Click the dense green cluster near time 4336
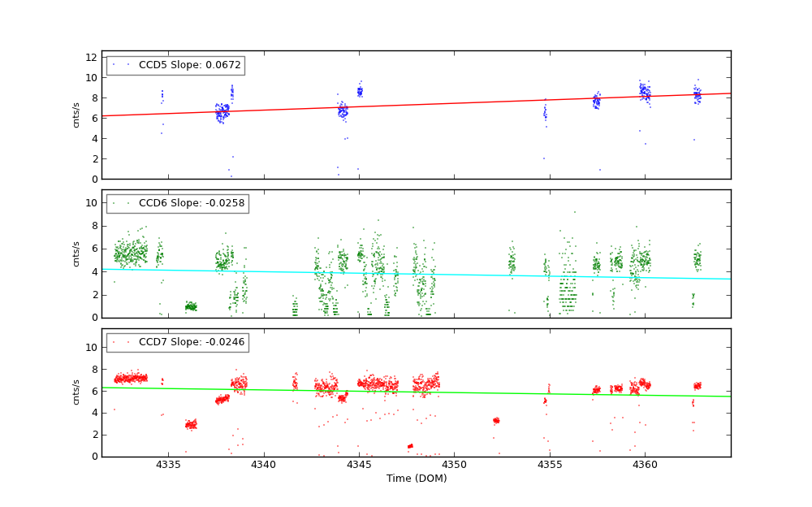Image resolution: width=812 pixels, height=507 pixels. click(191, 306)
